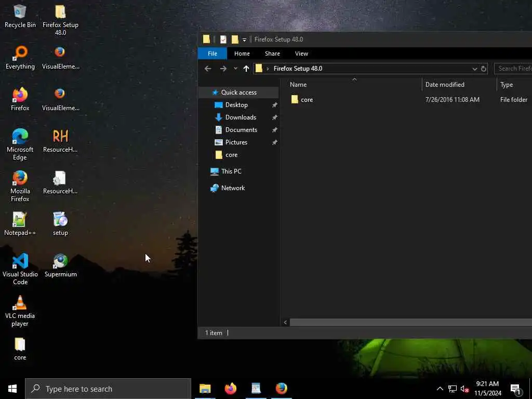Screen dimensions: 532x399
Task: Launch the Everything search desktop icon
Action: pyautogui.click(x=20, y=58)
